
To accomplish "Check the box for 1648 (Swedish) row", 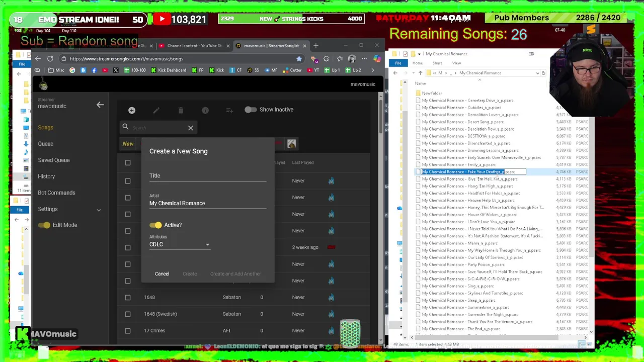I will click(x=128, y=314).
